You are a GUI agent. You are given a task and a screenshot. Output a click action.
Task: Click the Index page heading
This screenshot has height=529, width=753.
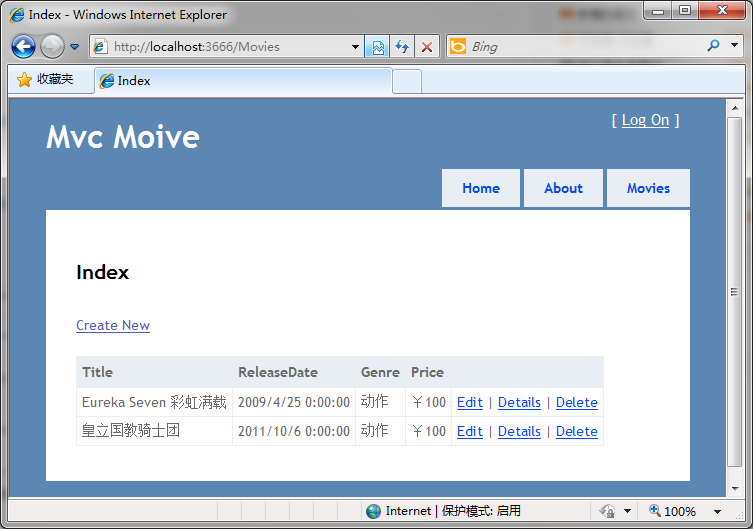[102, 272]
